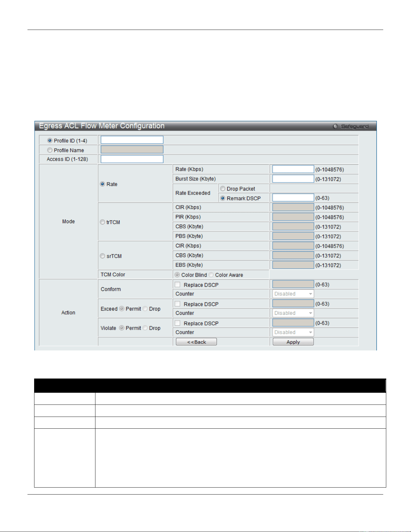Image resolution: width=411 pixels, height=532 pixels.
Task: Enable Replace DSCP for Conform action
Action: click(178, 285)
